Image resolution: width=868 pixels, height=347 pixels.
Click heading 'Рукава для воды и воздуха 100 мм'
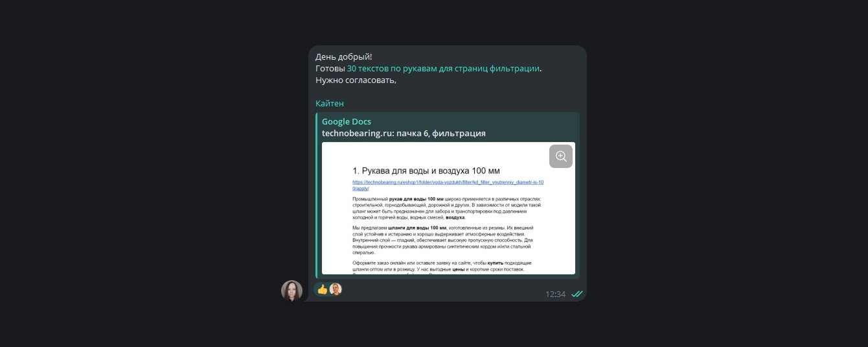pos(426,171)
